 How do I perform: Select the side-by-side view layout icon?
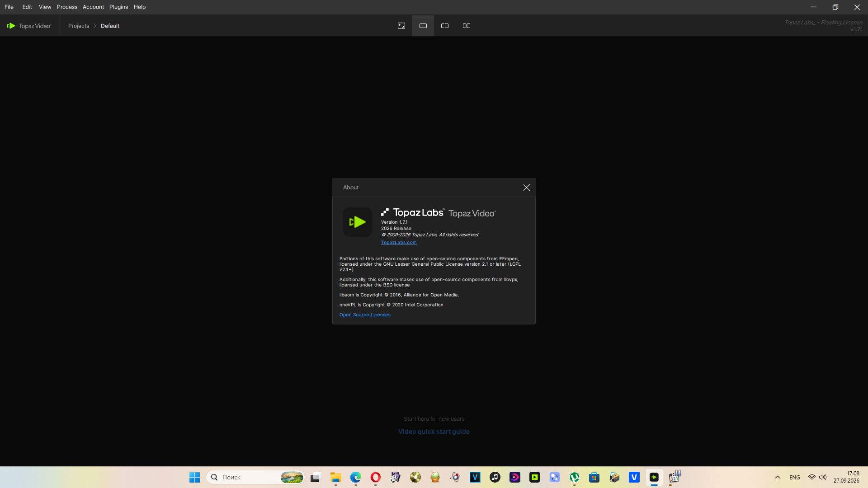click(x=467, y=26)
